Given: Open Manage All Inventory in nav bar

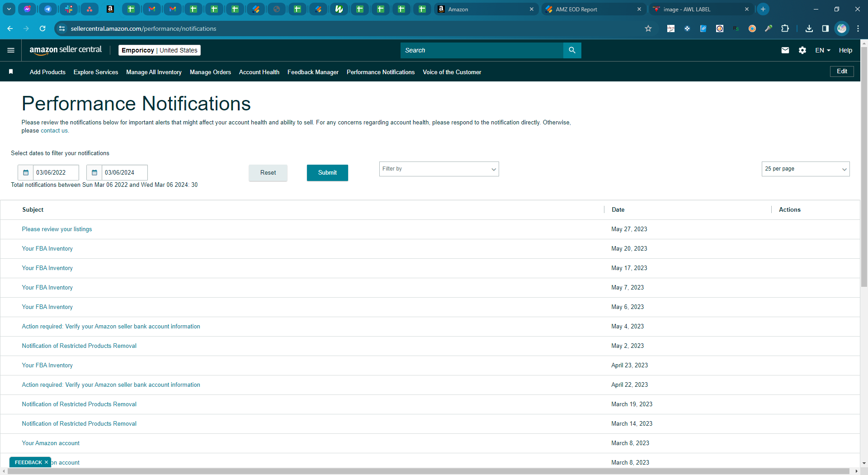Looking at the screenshot, I should pos(154,72).
